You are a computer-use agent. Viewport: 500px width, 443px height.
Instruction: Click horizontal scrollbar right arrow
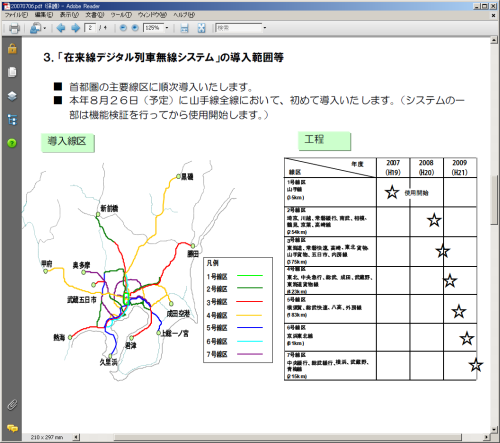coord(487,437)
